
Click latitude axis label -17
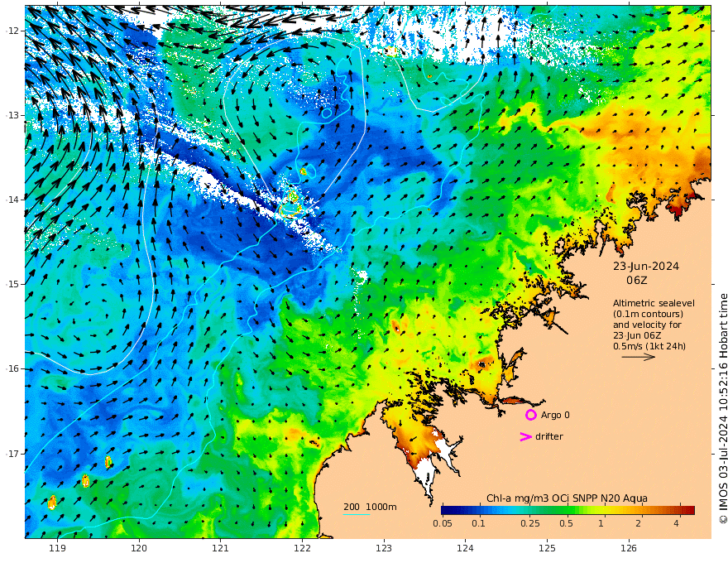click(x=12, y=454)
